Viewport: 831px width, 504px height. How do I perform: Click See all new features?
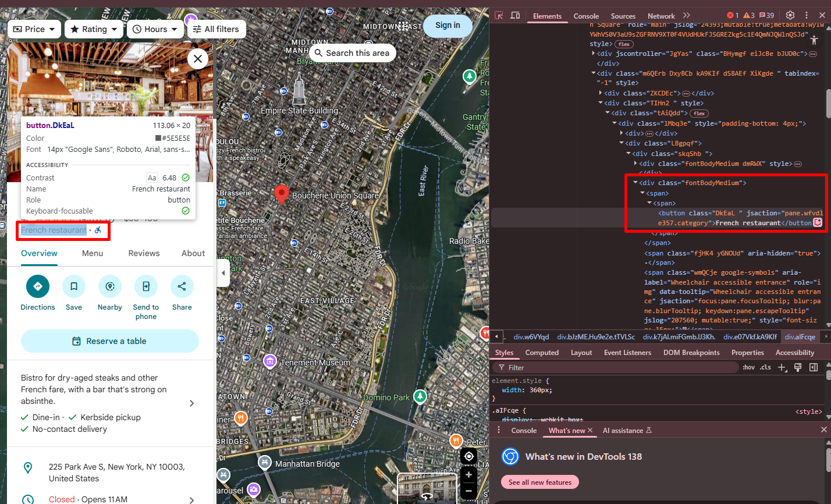click(539, 482)
